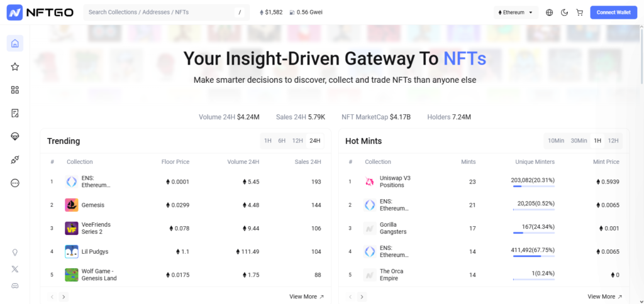Image resolution: width=644 pixels, height=304 pixels.
Task: Click the NFTGO logo
Action: (x=40, y=13)
